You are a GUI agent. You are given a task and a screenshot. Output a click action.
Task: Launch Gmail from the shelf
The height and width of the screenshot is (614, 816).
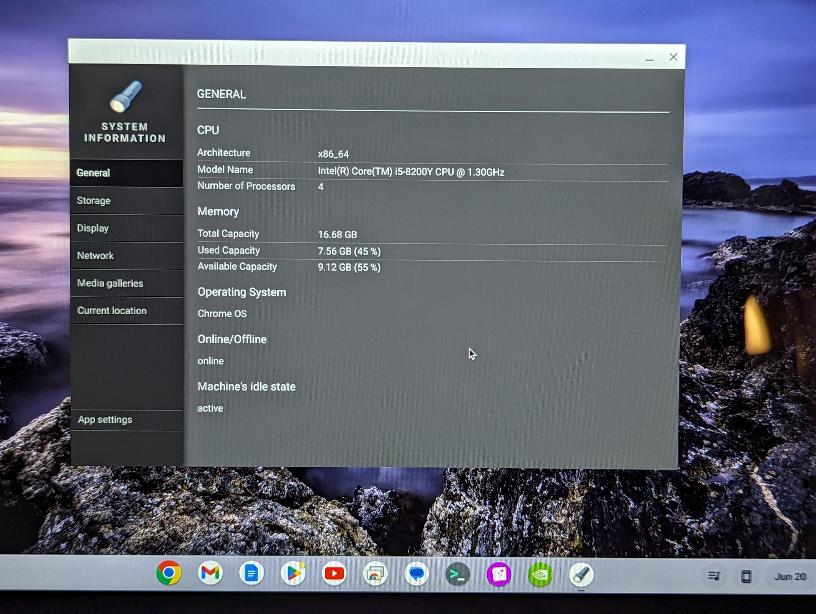tap(210, 573)
